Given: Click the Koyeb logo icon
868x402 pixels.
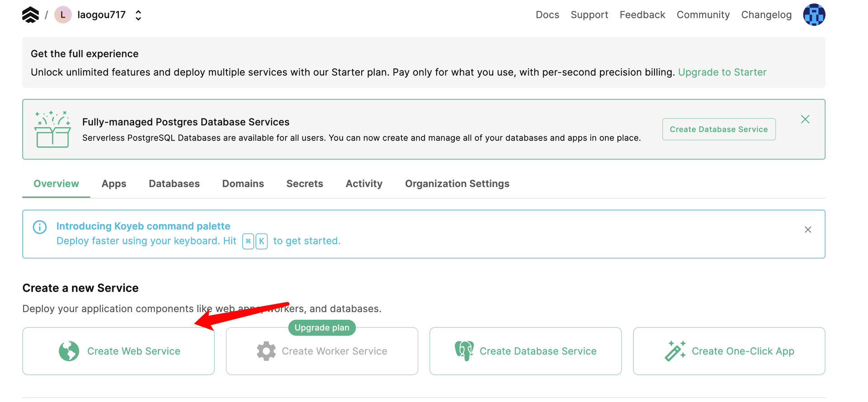Looking at the screenshot, I should 30,15.
